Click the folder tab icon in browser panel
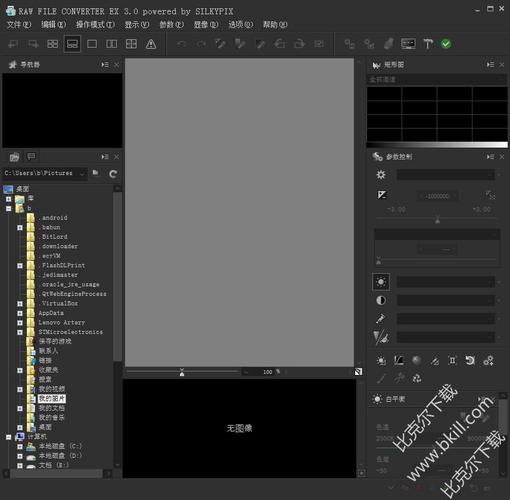 coord(14,157)
